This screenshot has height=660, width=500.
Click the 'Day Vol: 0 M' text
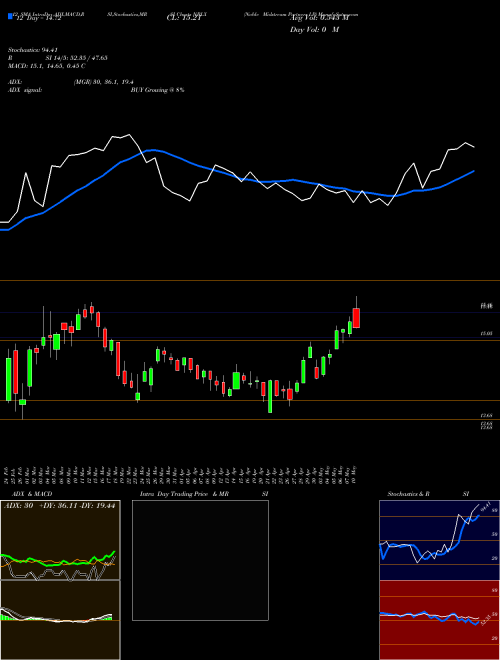314,29
